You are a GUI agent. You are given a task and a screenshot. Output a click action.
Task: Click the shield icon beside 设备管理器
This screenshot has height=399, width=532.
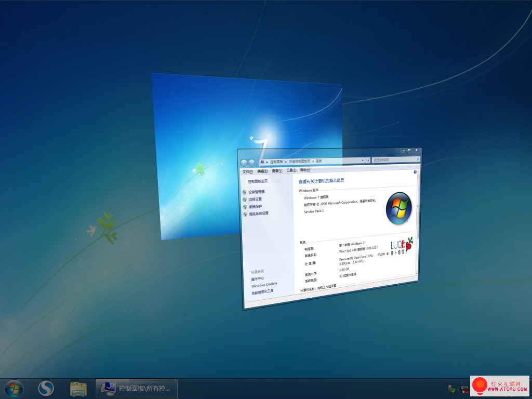pos(244,192)
